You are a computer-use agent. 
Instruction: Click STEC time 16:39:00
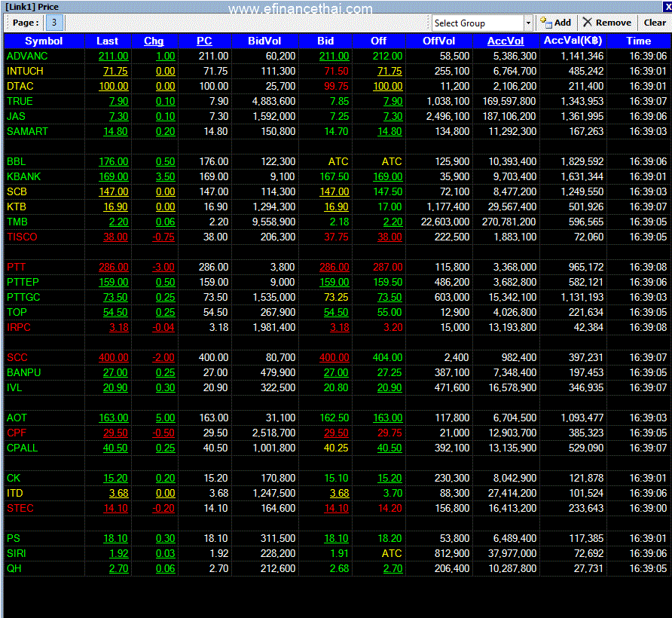point(648,508)
